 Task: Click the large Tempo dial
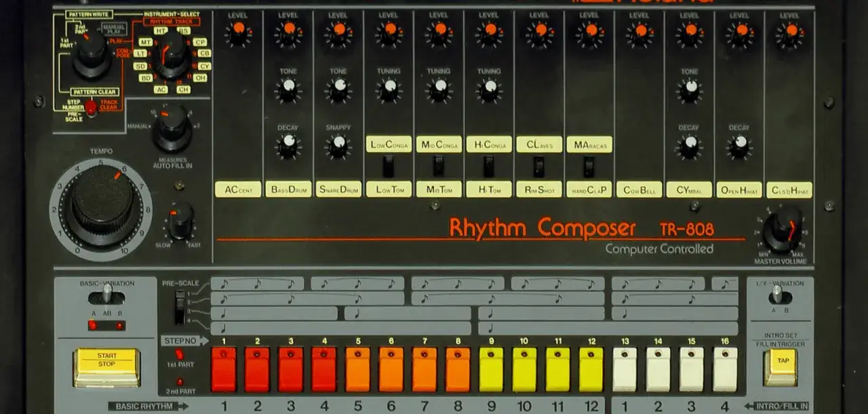point(103,204)
